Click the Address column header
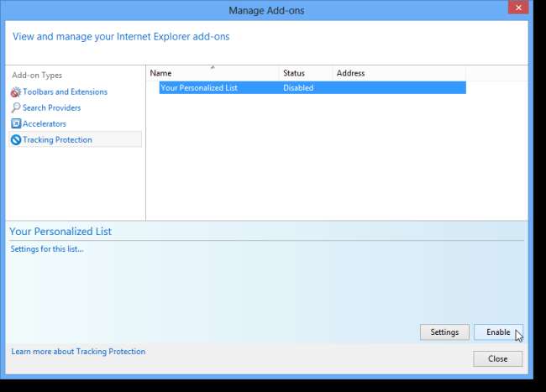 [x=399, y=73]
